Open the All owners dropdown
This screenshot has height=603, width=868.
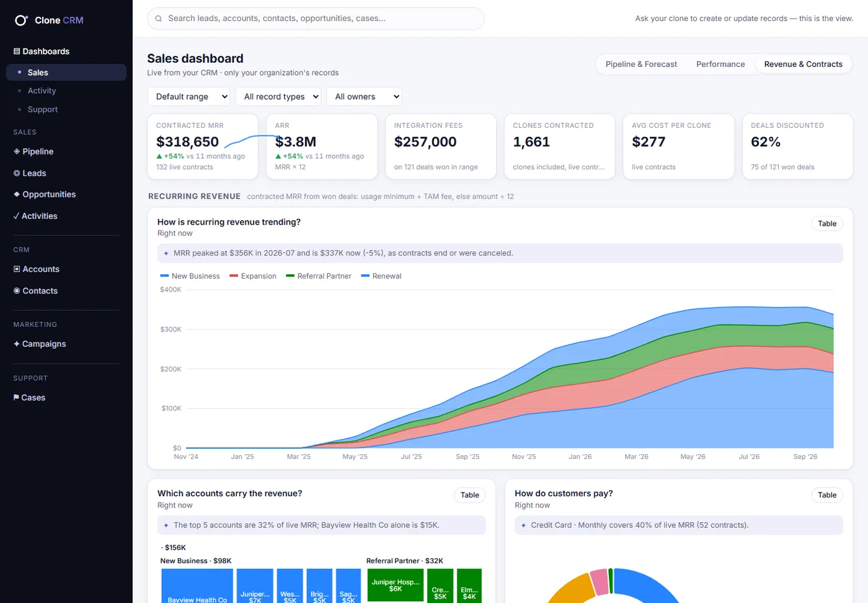(x=364, y=97)
